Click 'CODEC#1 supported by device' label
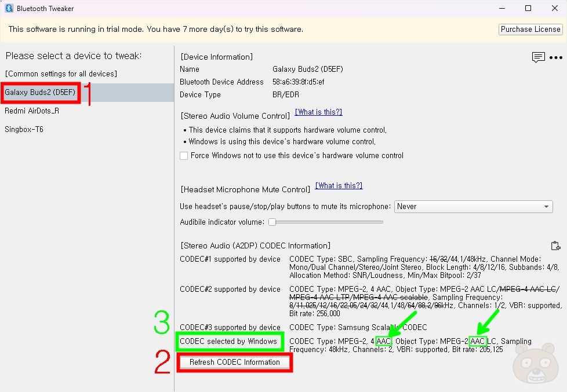Image resolution: width=567 pixels, height=392 pixels. click(x=230, y=259)
